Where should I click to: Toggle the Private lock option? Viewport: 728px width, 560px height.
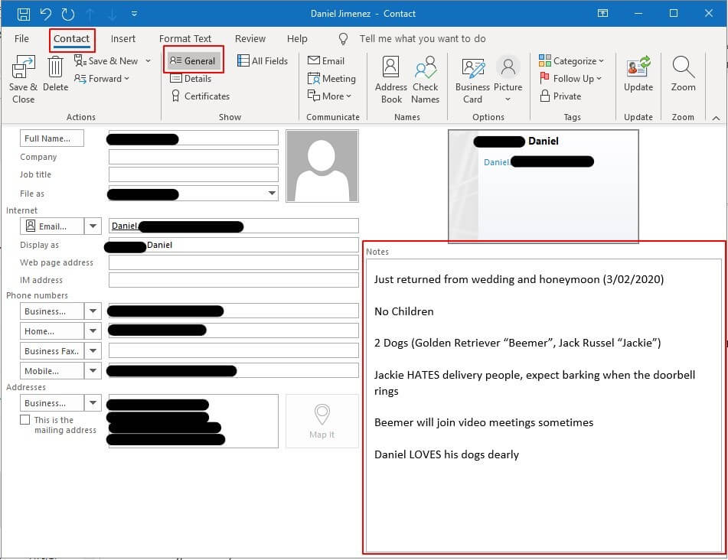coord(560,96)
